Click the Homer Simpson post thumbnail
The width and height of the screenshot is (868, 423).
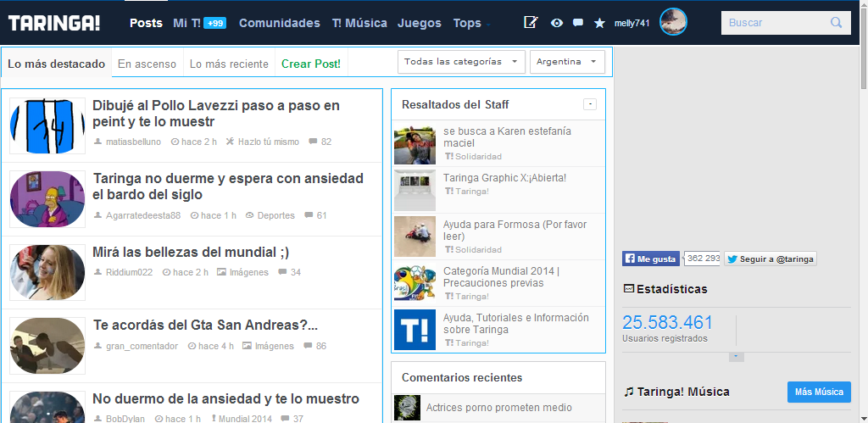pyautogui.click(x=47, y=198)
